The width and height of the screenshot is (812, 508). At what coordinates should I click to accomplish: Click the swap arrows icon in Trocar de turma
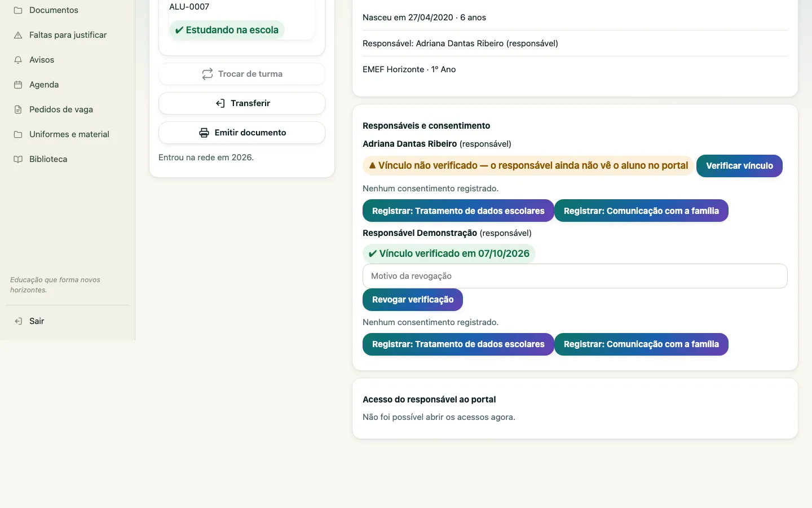[x=208, y=74]
